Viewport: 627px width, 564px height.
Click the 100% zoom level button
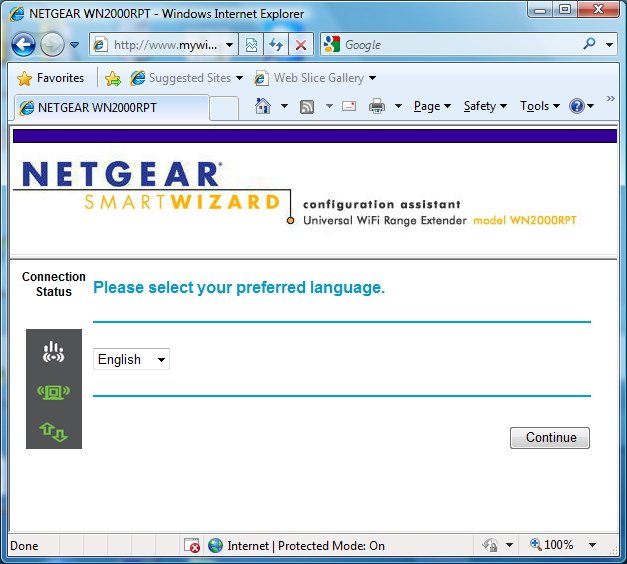(x=552, y=545)
